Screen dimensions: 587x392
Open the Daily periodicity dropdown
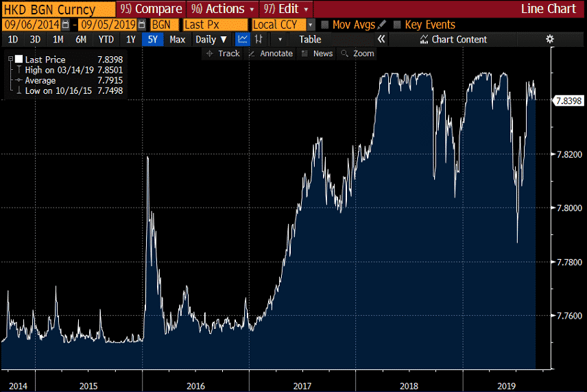point(211,39)
